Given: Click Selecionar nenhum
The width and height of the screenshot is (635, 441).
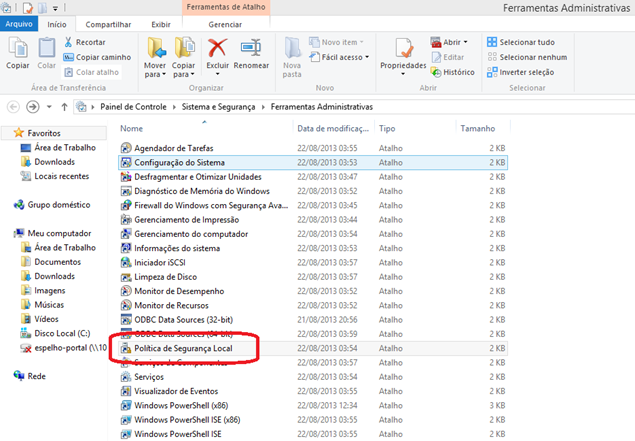Looking at the screenshot, I should click(527, 57).
